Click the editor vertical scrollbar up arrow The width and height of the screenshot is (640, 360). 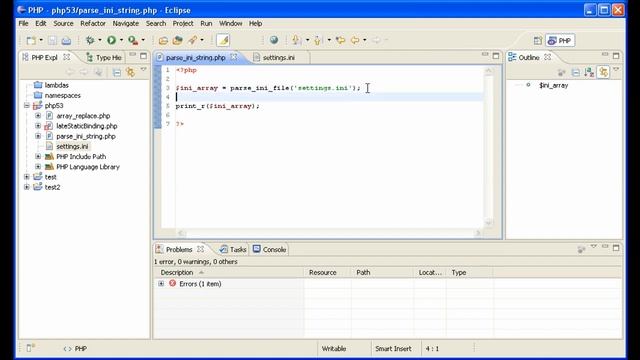point(488,71)
